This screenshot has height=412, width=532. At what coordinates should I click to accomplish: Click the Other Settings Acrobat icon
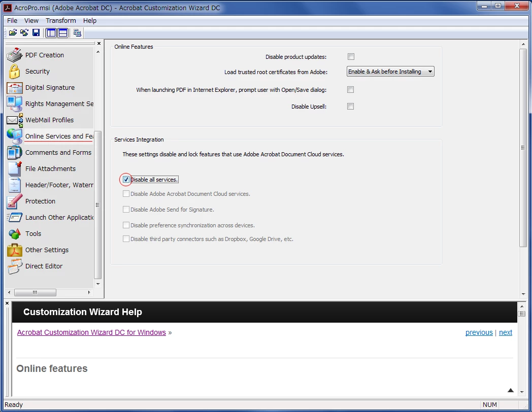tap(15, 250)
